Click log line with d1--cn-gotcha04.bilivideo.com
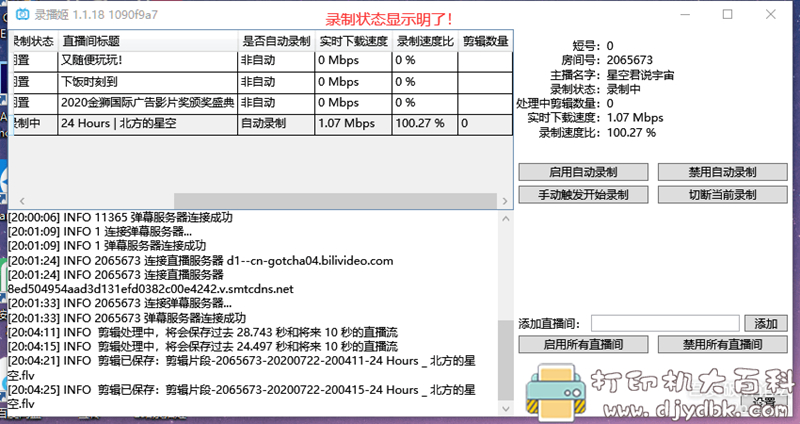The image size is (800, 424). coord(201,261)
